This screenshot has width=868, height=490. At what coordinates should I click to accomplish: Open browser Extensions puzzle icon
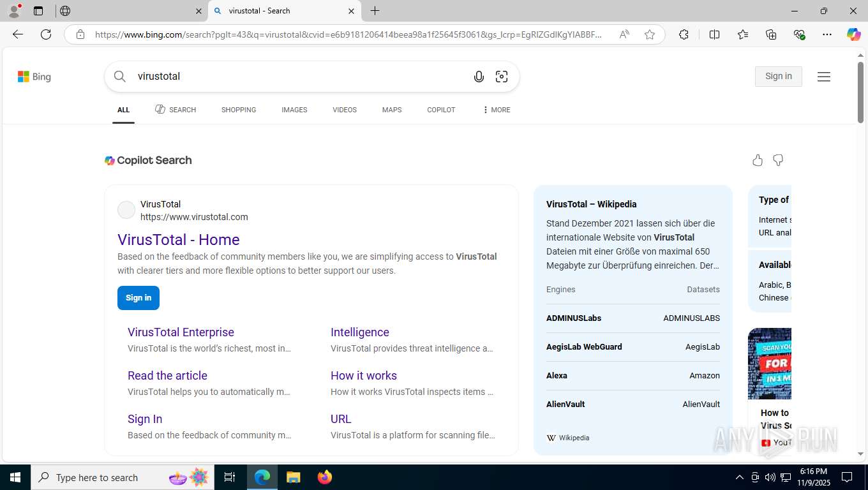684,34
